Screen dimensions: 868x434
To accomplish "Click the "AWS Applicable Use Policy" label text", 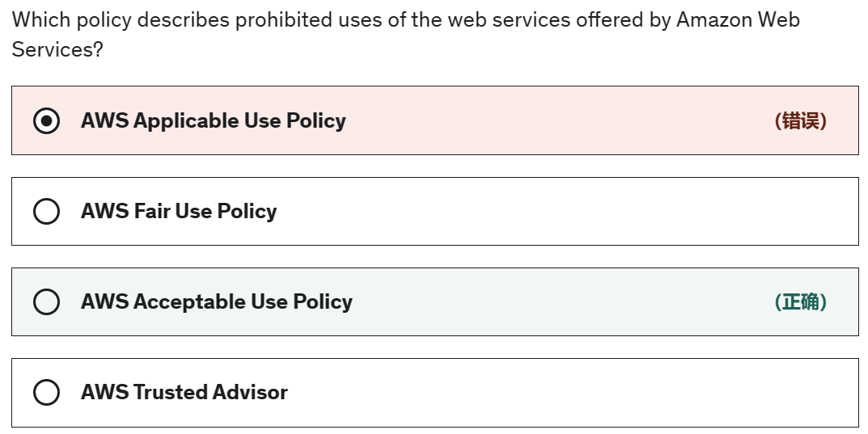I will [213, 121].
